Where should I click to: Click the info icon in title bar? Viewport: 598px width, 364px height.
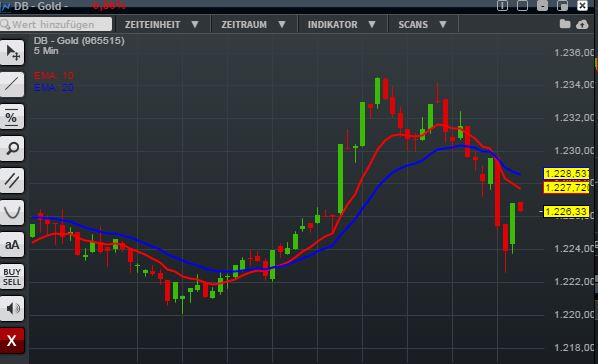502,6
